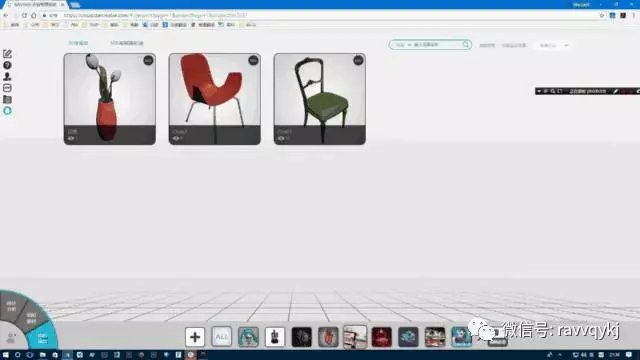Open the browser three-dot menu
Viewport: 640px width, 360px height.
634,16
